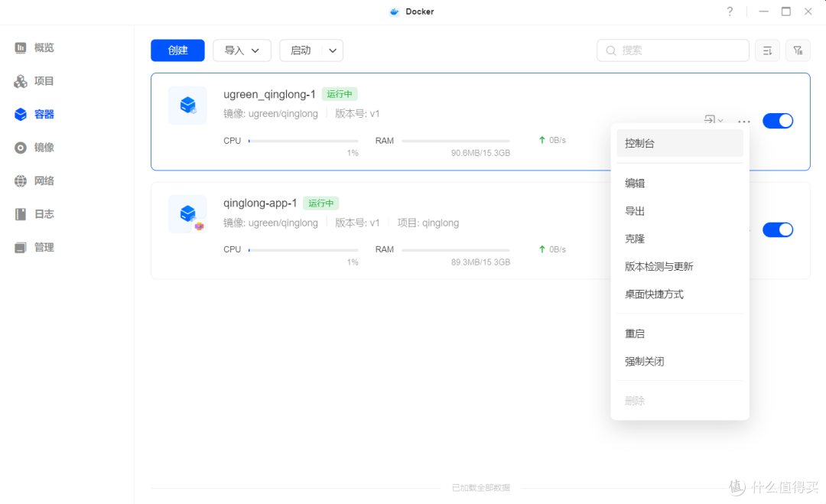Click the 项目: qinglong label
This screenshot has height=504, width=826.
pyautogui.click(x=428, y=223)
